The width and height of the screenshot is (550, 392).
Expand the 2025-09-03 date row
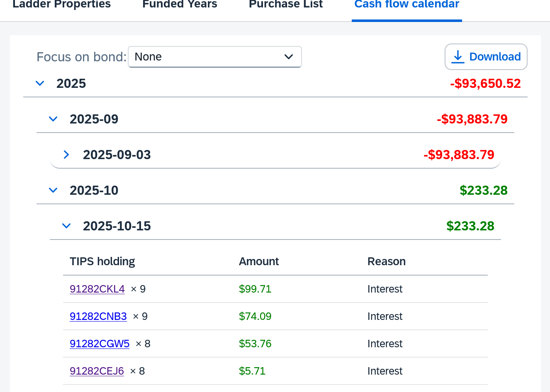pos(66,155)
